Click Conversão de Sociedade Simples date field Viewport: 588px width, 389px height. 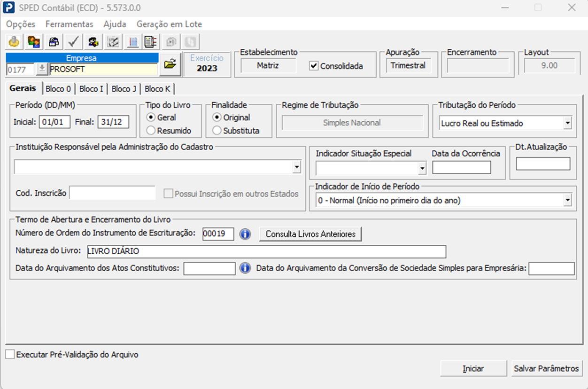[x=551, y=268]
